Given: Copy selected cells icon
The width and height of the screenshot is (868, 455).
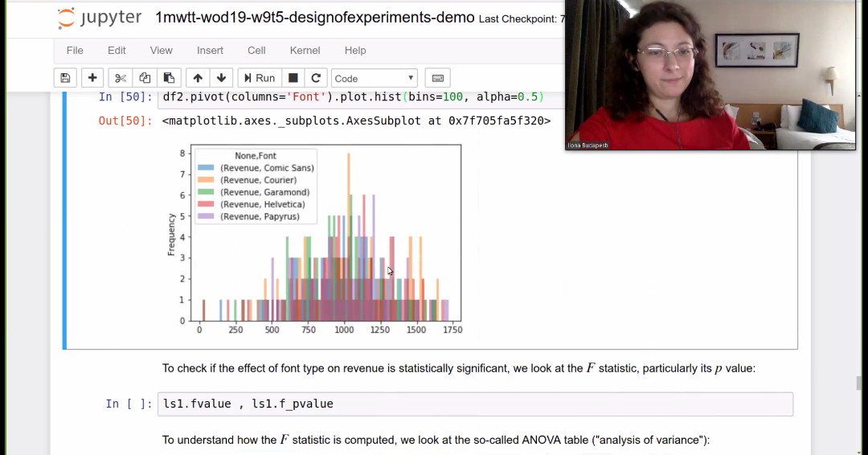Looking at the screenshot, I should (145, 78).
